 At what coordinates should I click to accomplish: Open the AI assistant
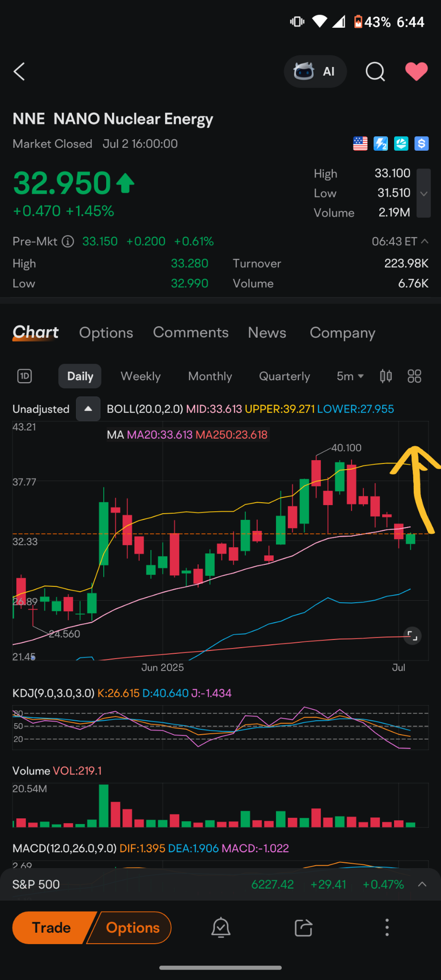click(315, 72)
